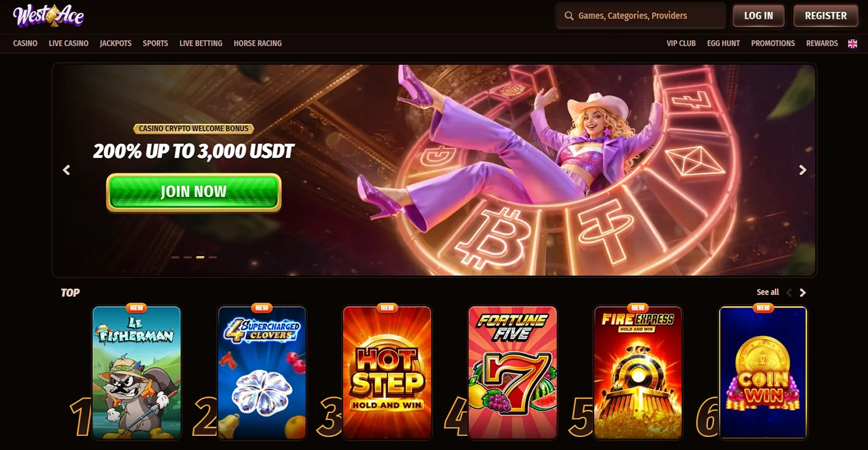Show next TOP games with right chevron
This screenshot has width=868, height=450.
802,292
